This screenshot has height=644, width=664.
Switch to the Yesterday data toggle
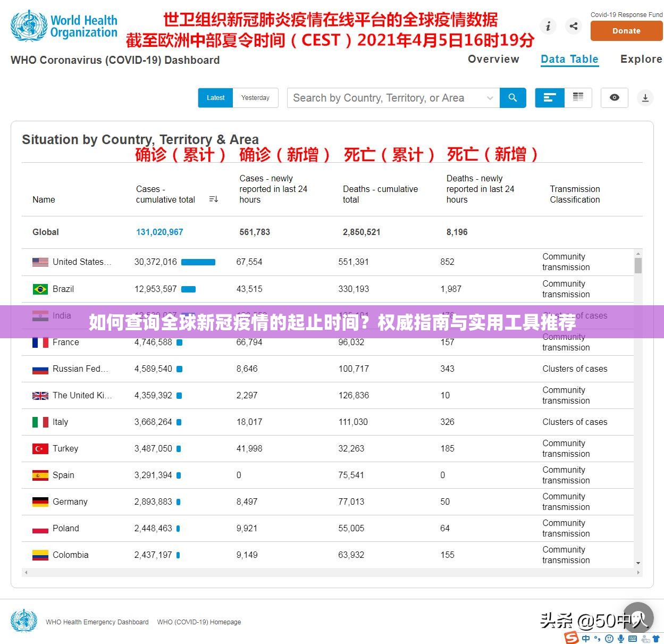255,98
